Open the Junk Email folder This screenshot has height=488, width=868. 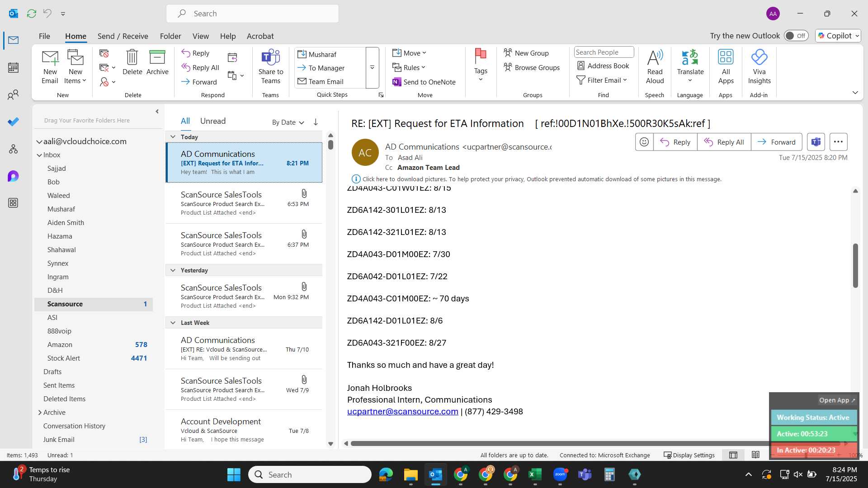(94, 440)
